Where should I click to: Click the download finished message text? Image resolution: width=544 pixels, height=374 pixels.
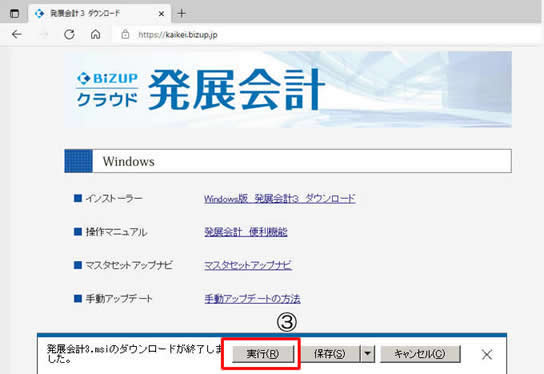tap(134, 354)
